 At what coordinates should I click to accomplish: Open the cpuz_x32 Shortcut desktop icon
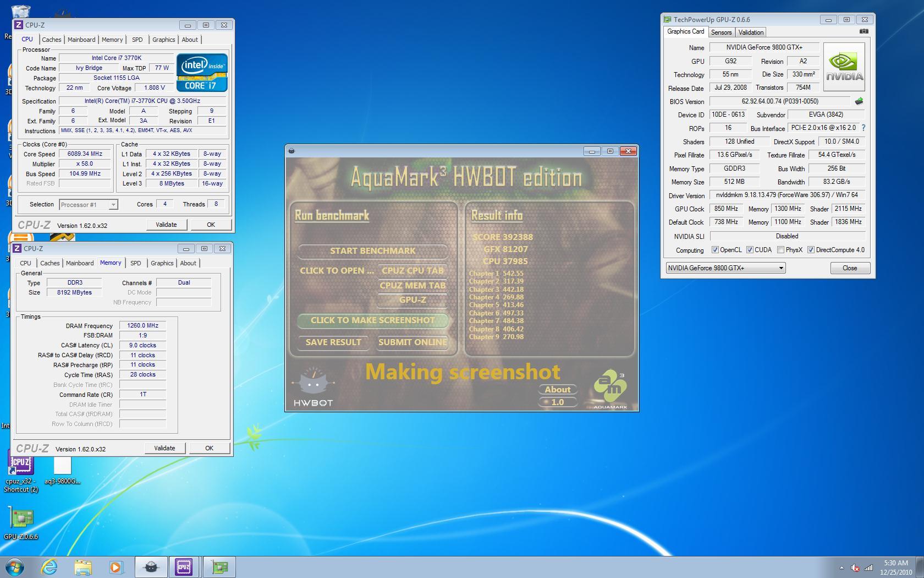[x=21, y=472]
